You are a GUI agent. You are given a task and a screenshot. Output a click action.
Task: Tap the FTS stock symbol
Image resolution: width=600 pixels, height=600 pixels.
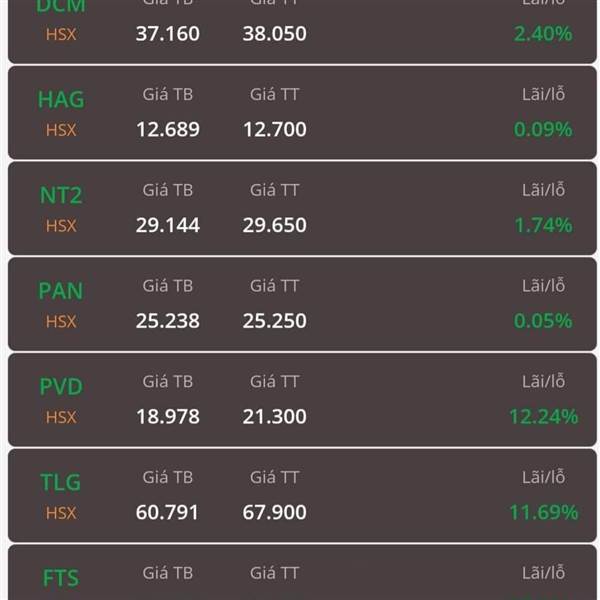click(61, 578)
